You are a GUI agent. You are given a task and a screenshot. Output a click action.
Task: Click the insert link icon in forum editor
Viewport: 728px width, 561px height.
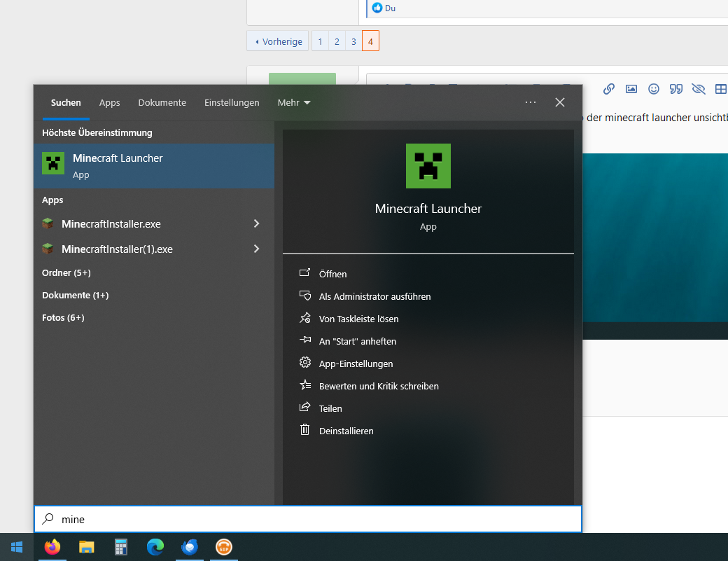tap(609, 89)
